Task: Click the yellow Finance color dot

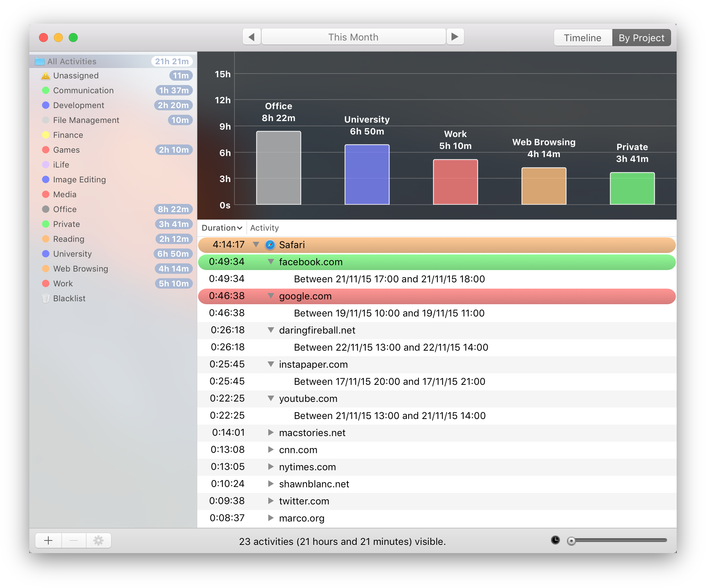Action: coord(46,135)
